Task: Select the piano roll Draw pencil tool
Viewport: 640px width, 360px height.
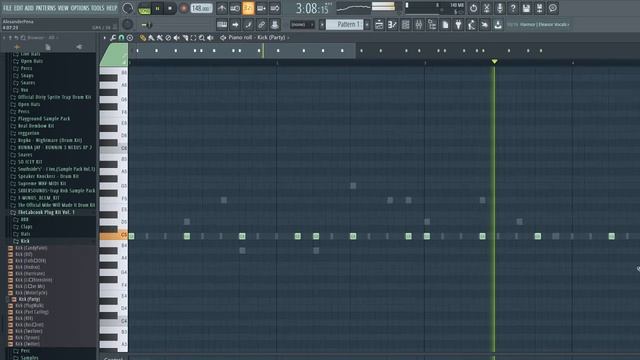Action: coord(142,38)
